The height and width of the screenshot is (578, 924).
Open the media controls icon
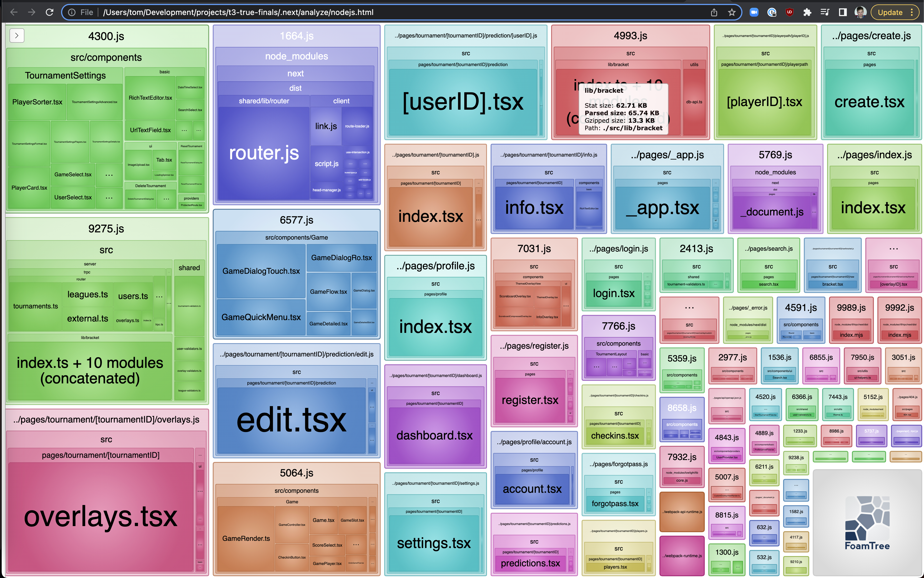click(825, 12)
